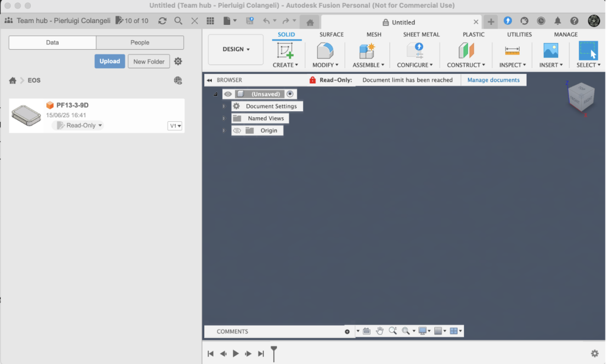Open the MODIFY dropdown menu
The width and height of the screenshot is (606, 364).
325,65
